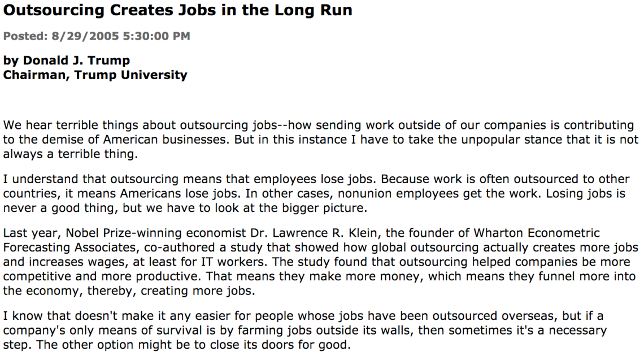This screenshot has height=356, width=644.
Task: Click the words 'Nobel Prize-winning economist'
Action: pos(156,233)
